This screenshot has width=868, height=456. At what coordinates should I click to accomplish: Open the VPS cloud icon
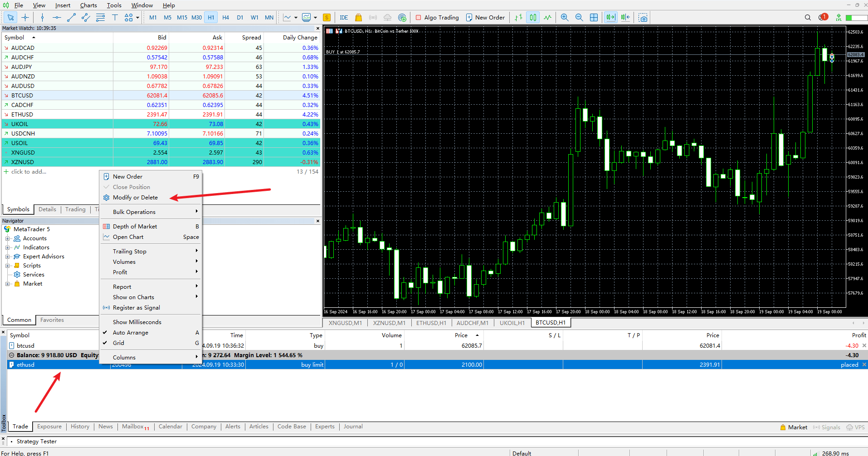387,18
